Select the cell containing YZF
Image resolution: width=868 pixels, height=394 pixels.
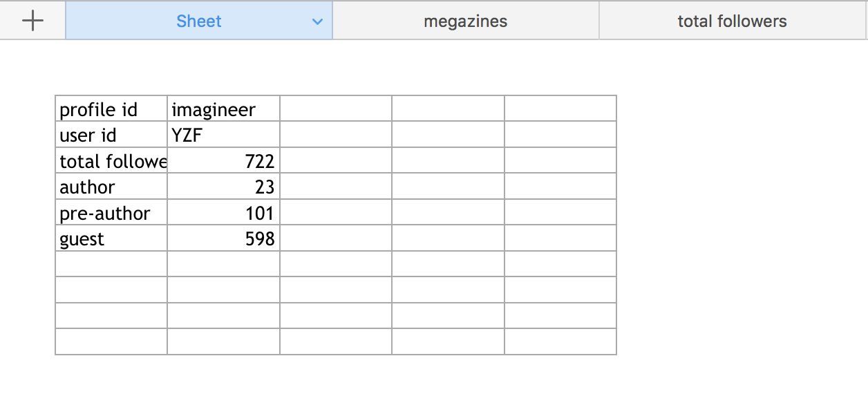point(223,134)
